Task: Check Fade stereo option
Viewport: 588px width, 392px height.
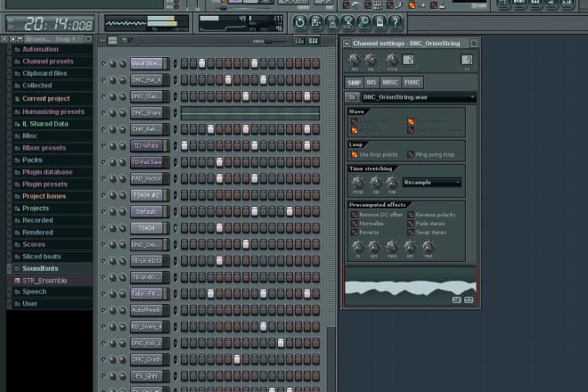Action: (x=411, y=224)
